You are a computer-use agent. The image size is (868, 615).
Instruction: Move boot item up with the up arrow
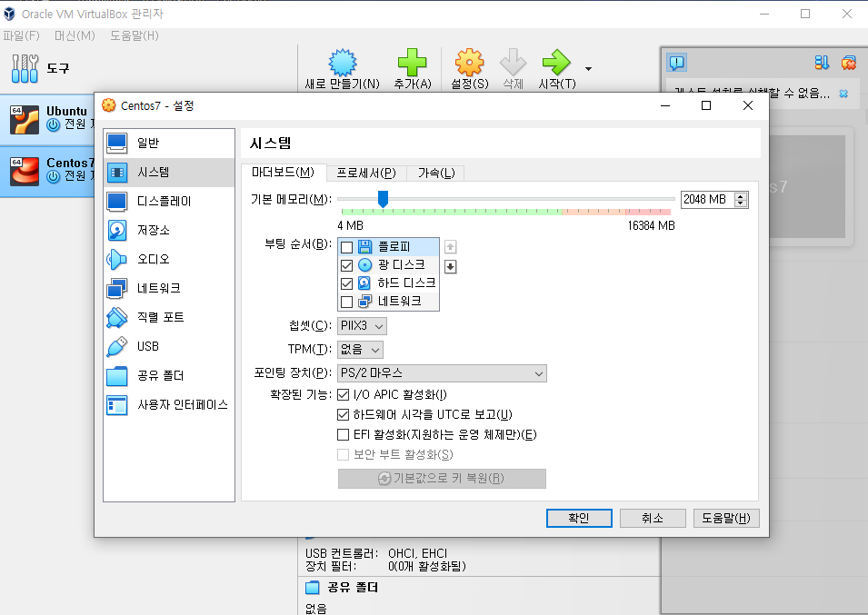coord(451,247)
